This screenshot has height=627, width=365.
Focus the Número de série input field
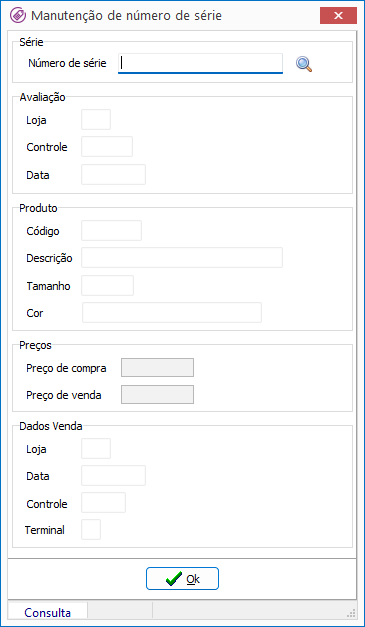200,63
